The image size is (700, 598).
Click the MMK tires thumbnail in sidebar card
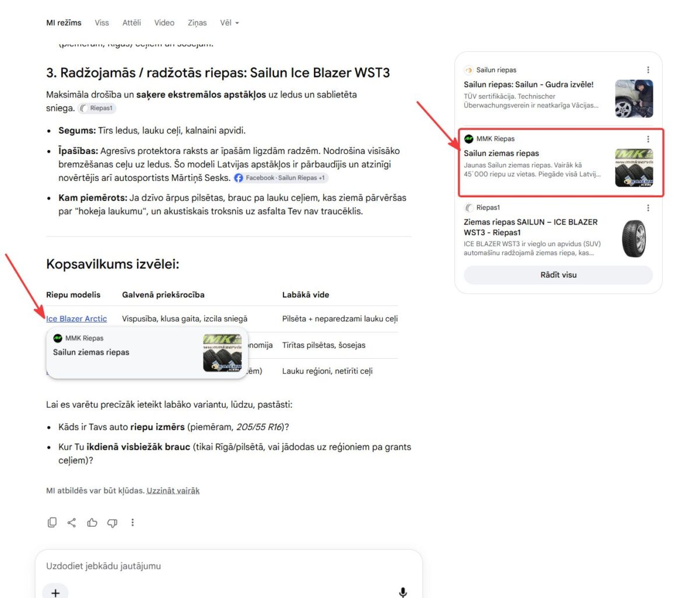click(634, 168)
